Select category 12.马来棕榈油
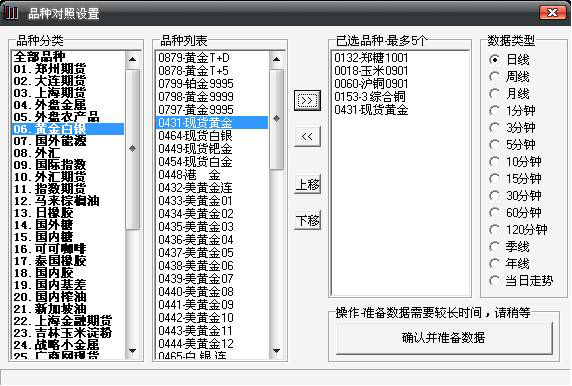 68,201
